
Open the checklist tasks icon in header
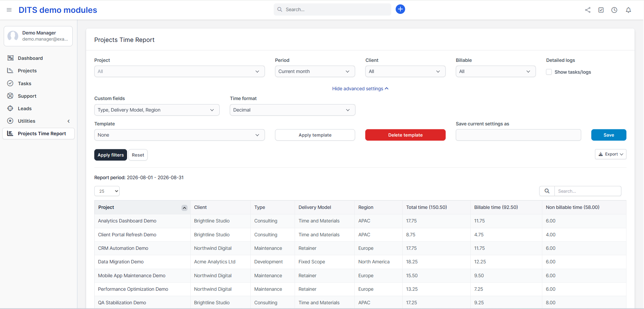point(601,10)
